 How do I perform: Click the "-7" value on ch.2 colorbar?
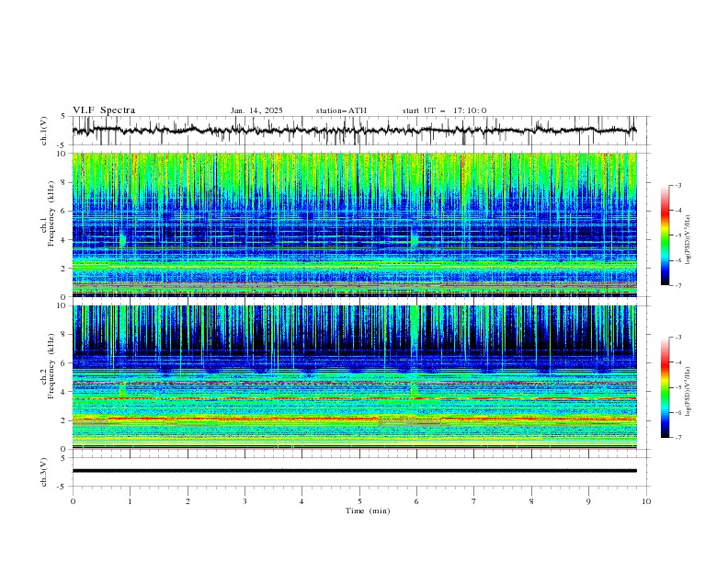pyautogui.click(x=677, y=438)
